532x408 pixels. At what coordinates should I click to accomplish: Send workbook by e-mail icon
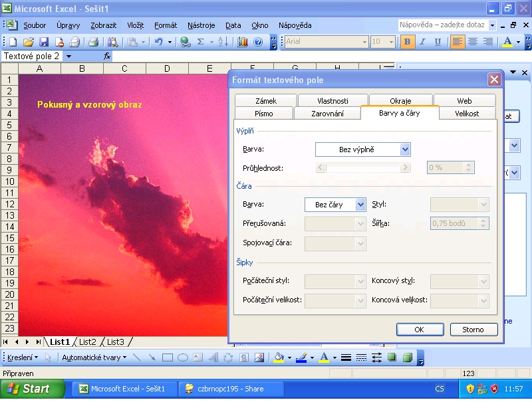74,42
